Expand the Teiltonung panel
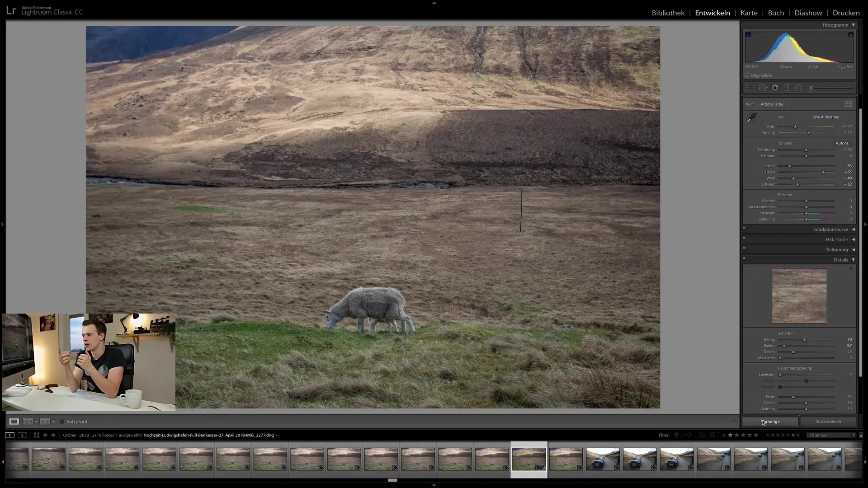The width and height of the screenshot is (868, 488). [854, 250]
